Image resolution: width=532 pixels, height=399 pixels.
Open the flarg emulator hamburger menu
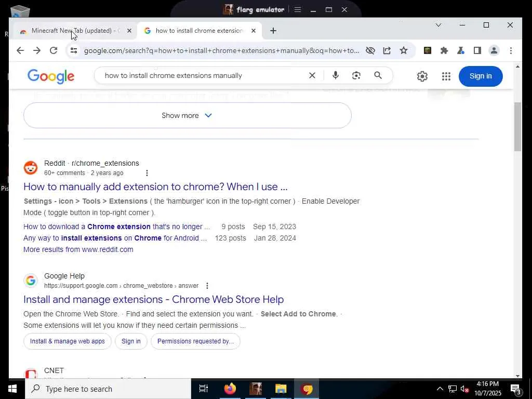point(298,9)
